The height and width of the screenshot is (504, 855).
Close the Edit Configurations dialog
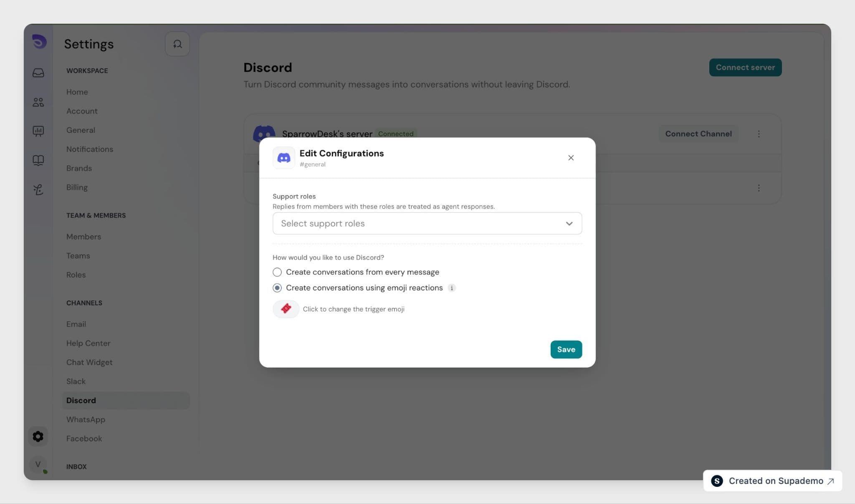[571, 158]
